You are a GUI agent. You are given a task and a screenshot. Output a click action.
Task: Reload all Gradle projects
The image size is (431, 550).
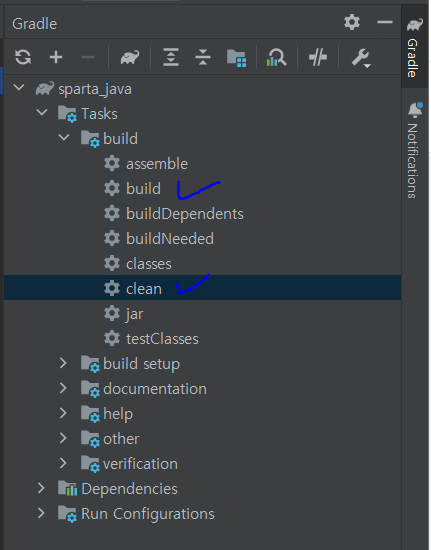pyautogui.click(x=23, y=57)
